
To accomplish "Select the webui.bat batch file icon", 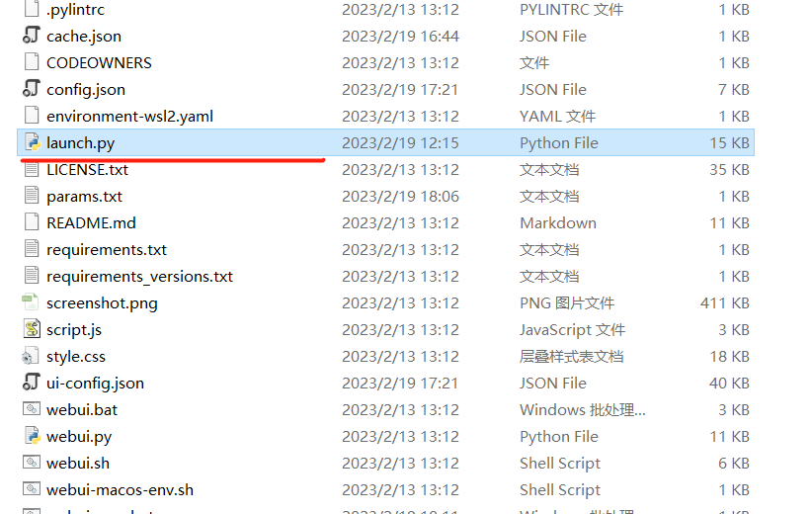I will (32, 409).
